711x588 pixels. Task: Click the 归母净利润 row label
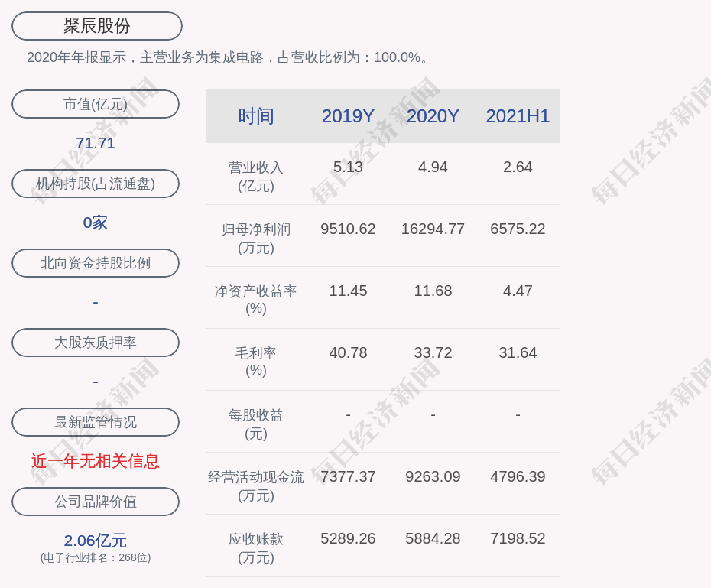[255, 228]
